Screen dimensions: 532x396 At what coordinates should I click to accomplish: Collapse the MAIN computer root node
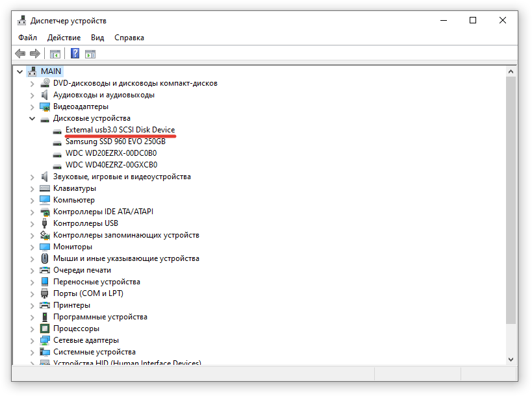tap(19, 71)
